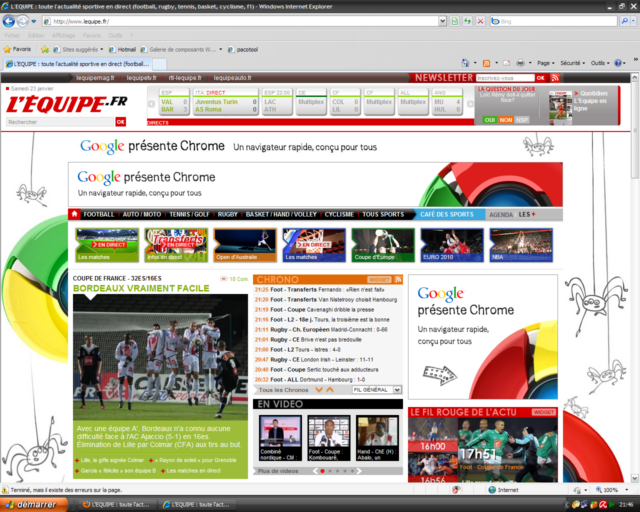Click the Bing search magnifier icon
This screenshot has height=512, width=640.
coord(624,21)
